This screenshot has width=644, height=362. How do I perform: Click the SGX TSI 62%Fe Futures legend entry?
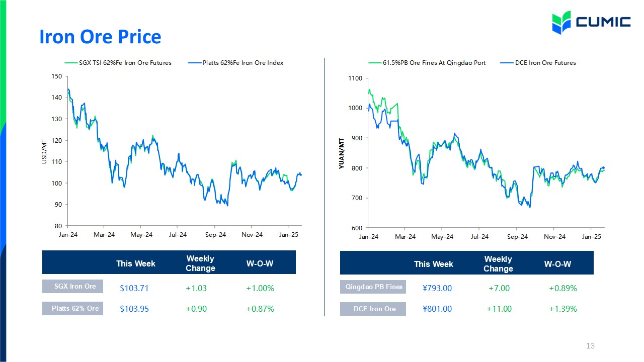(118, 63)
